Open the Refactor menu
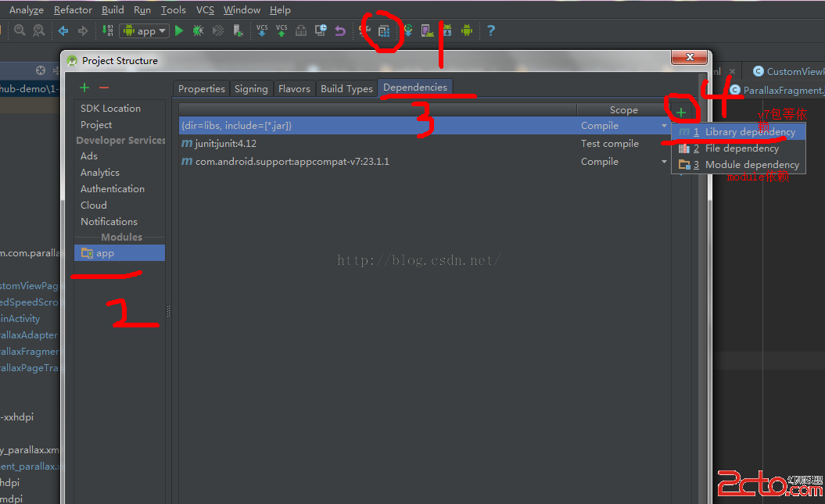 coord(73,10)
